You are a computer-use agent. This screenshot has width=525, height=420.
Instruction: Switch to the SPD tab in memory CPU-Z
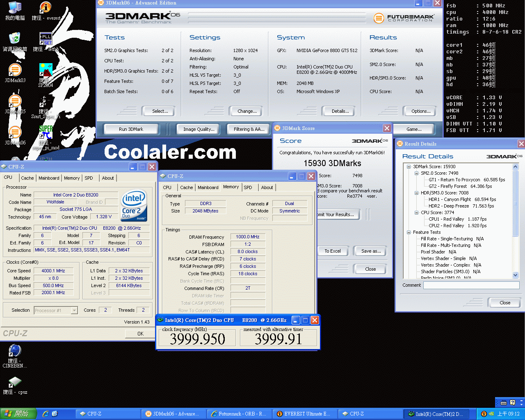248,187
